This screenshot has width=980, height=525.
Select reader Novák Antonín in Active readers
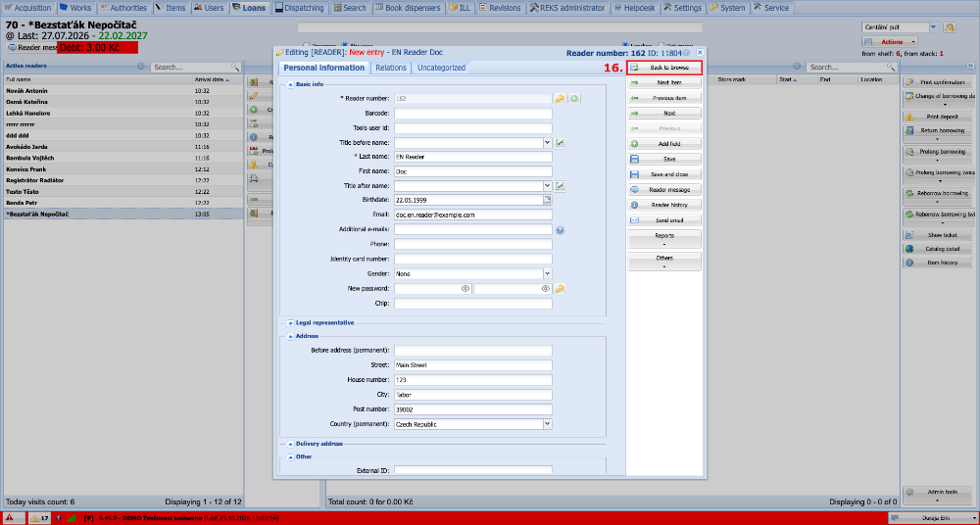[123, 91]
